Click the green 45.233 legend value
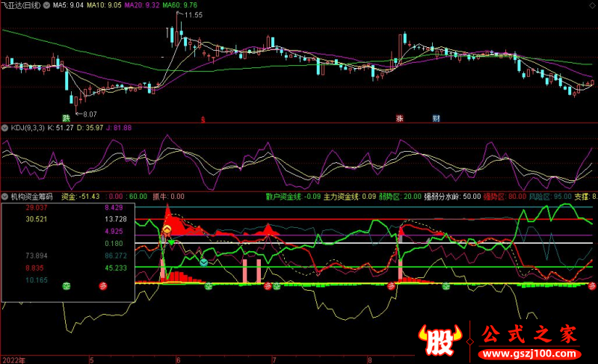This screenshot has width=598, height=364. point(116,268)
